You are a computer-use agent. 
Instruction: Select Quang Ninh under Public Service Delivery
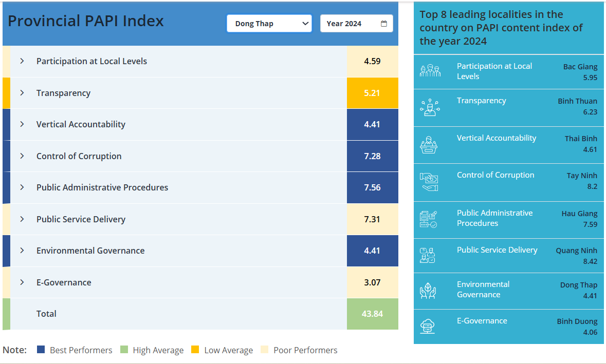pos(576,251)
